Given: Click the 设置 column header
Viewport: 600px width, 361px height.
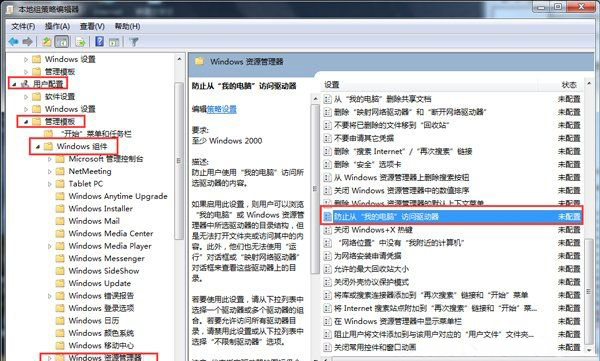Looking at the screenshot, I should point(332,85).
